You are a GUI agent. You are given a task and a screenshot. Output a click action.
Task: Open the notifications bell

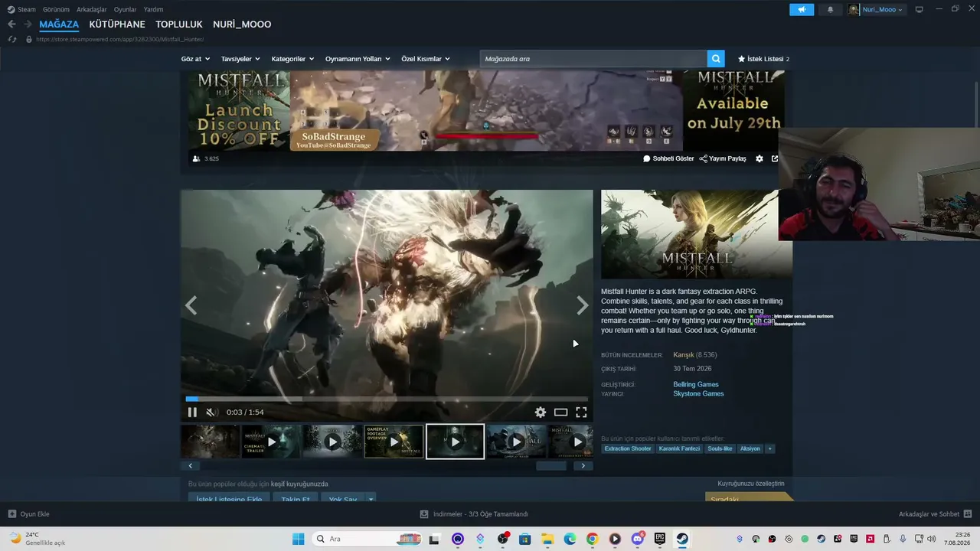click(831, 9)
